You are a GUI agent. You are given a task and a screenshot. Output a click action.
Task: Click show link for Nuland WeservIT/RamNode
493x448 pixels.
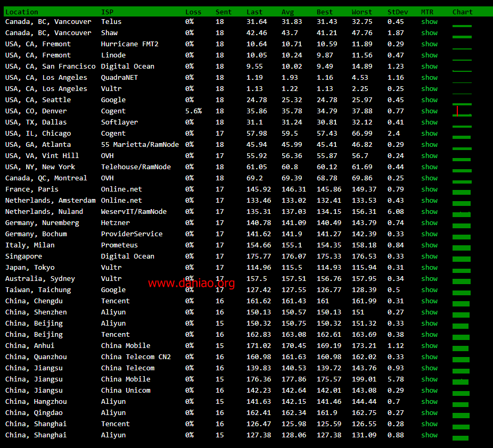(429, 212)
